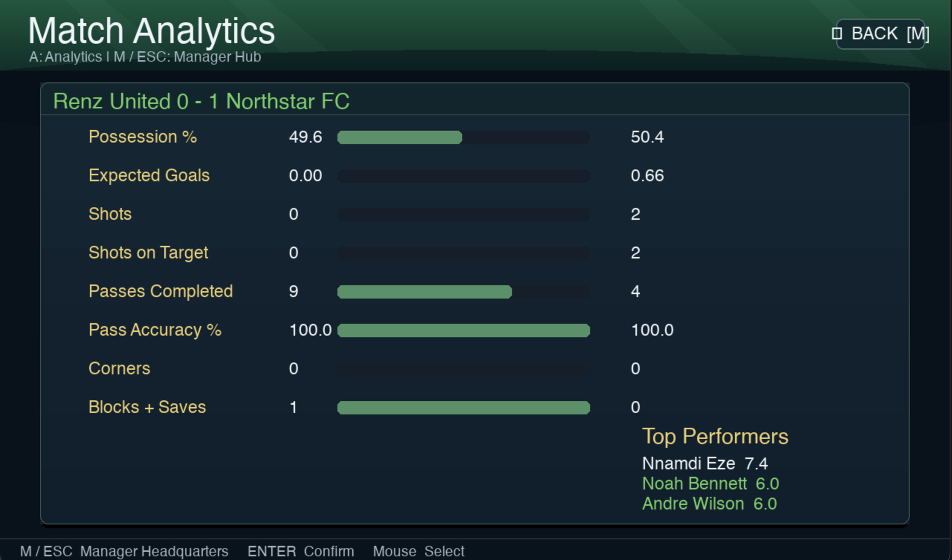Click the Match Analytics title
This screenshot has width=952, height=560.
(x=151, y=31)
